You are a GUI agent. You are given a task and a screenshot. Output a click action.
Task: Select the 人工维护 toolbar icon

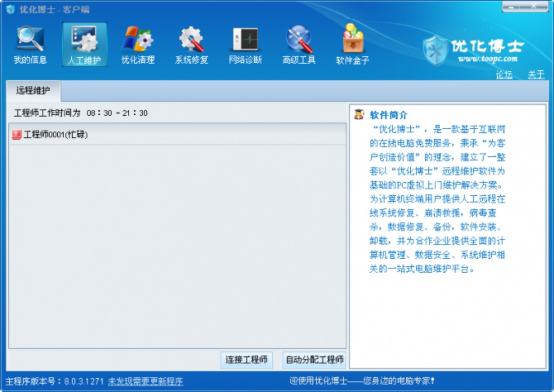(84, 42)
